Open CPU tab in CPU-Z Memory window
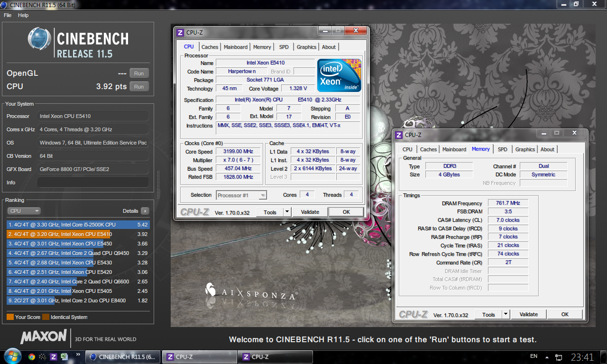Screen dimensions: 607x364 click(x=407, y=149)
